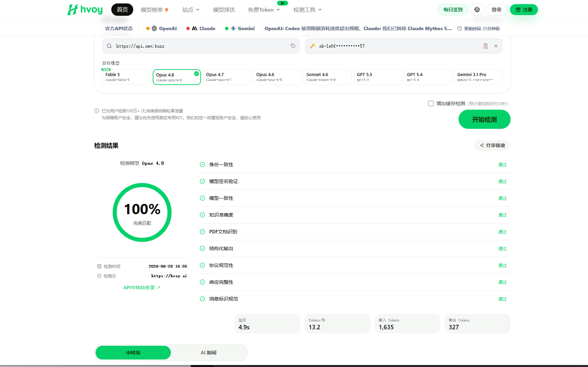The width and height of the screenshot is (588, 367).
Task: Click the API key input field
Action: click(404, 46)
